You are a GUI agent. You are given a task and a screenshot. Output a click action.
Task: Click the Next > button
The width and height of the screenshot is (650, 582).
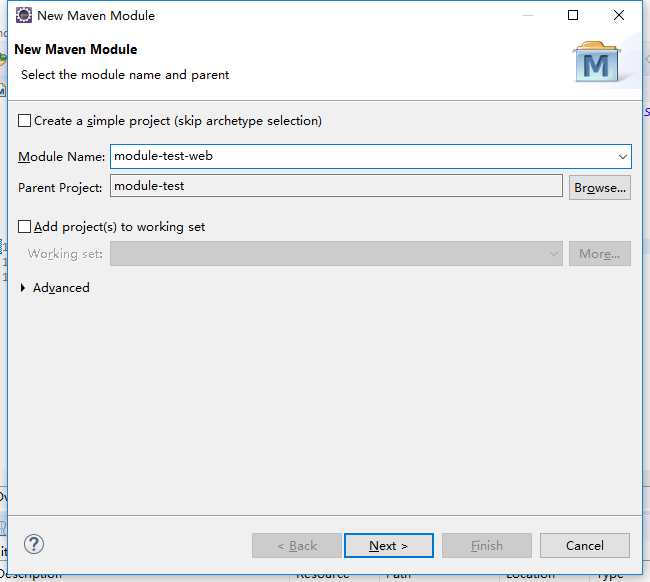tap(389, 546)
